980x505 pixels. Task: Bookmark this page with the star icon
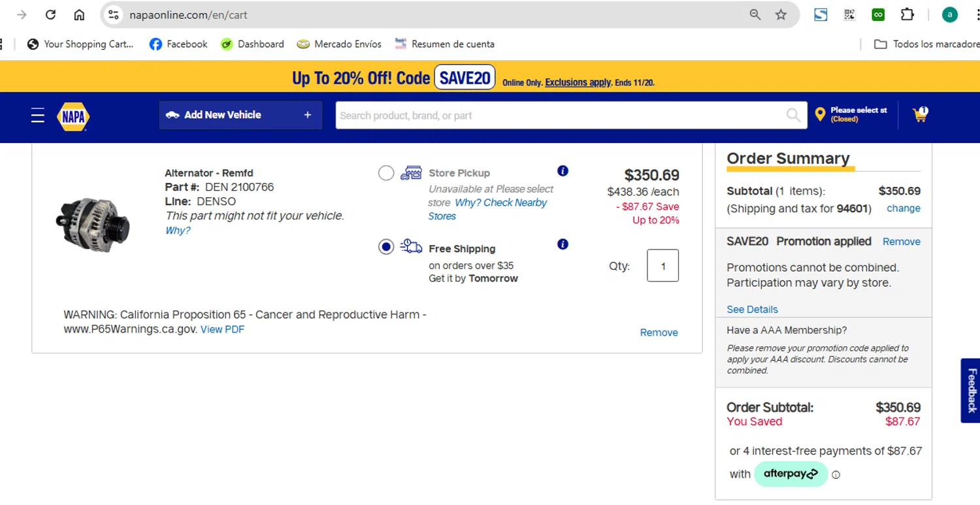(781, 14)
